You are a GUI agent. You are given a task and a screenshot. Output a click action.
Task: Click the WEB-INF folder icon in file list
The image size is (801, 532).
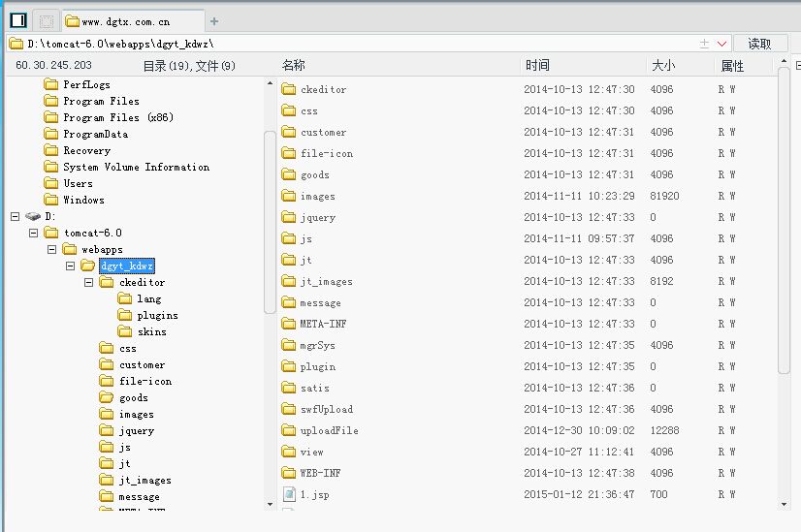click(289, 473)
